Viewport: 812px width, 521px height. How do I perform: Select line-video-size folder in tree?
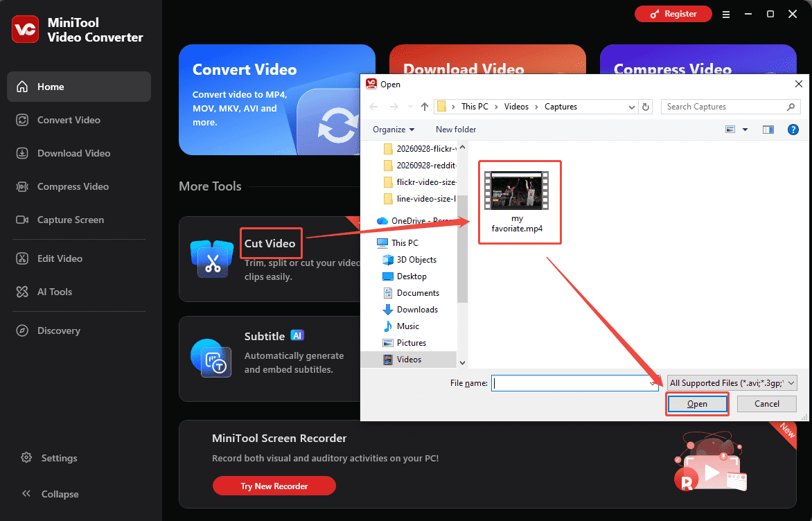420,198
